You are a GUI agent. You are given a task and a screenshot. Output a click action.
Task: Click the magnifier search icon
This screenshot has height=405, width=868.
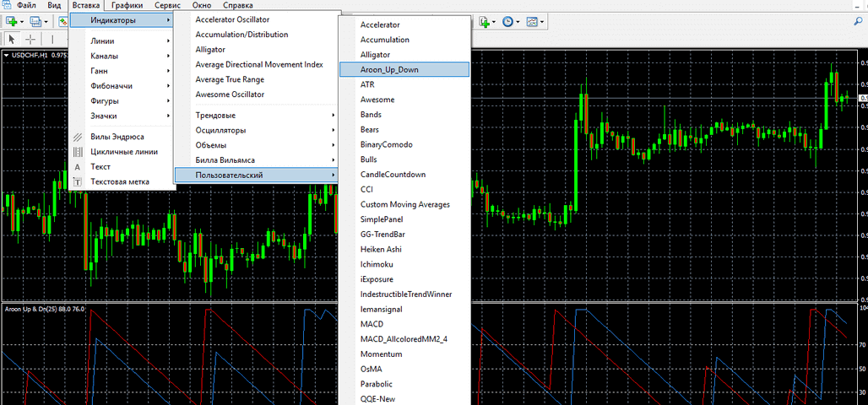860,22
